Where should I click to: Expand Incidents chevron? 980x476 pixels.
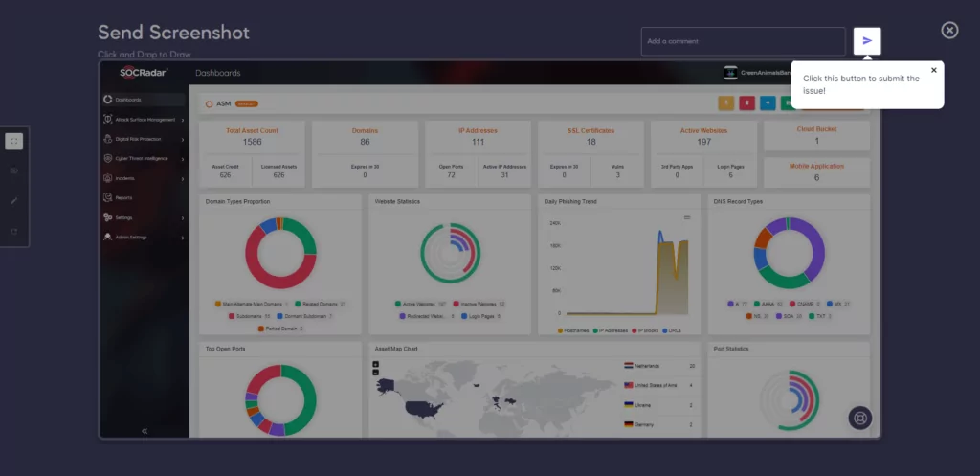183,179
